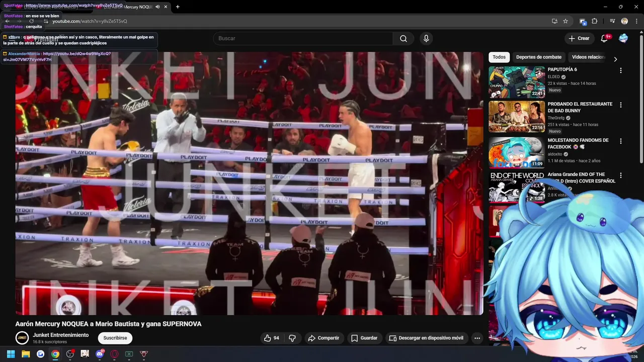This screenshot has width=644, height=362.
Task: Click aldoxito channel name
Action: [555, 154]
